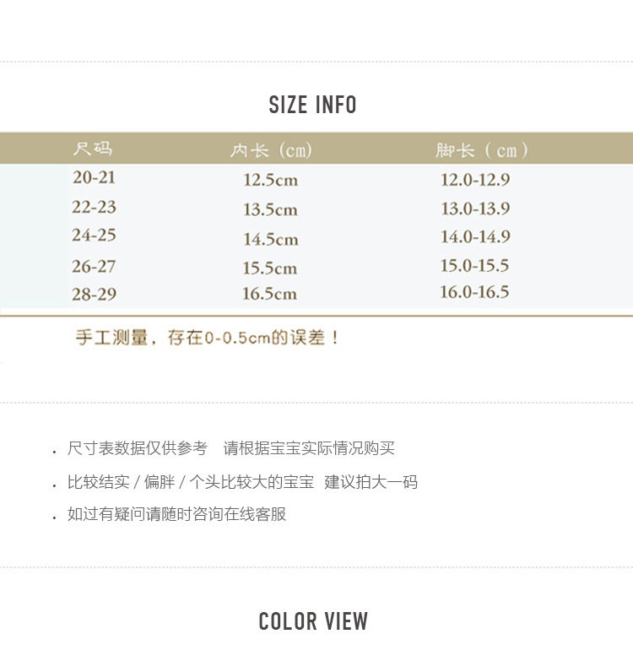This screenshot has height=672, width=633.
Task: Select size 22-23 in the table
Action: pos(94,208)
